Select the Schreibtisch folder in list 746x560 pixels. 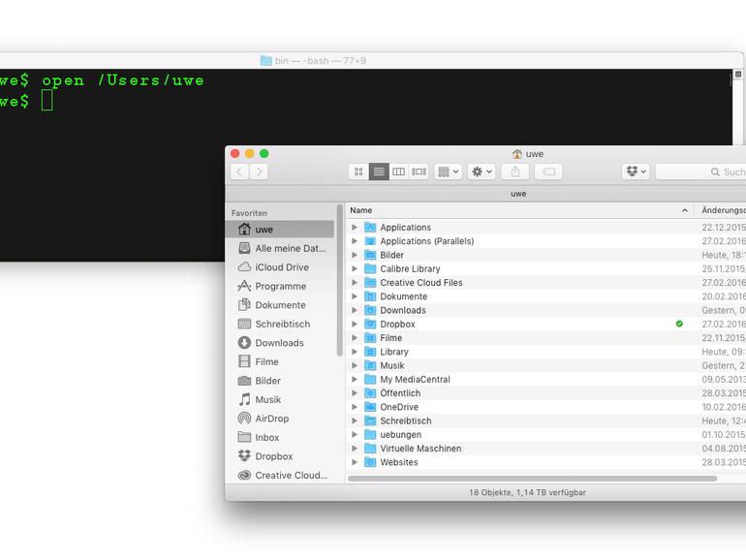(545, 420)
